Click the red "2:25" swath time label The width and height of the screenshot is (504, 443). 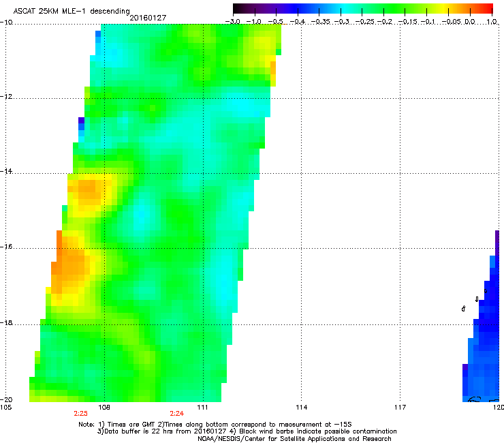coord(80,414)
